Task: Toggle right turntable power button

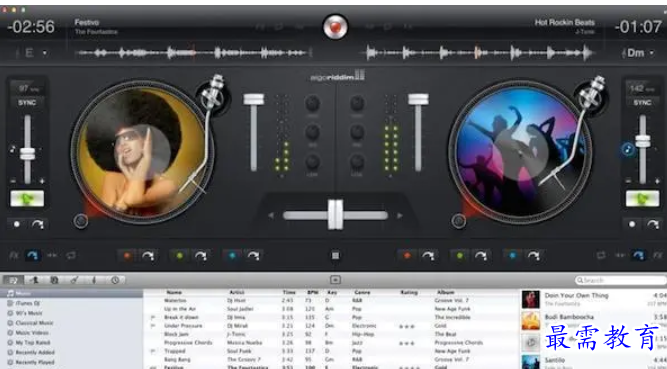Action: (x=458, y=221)
